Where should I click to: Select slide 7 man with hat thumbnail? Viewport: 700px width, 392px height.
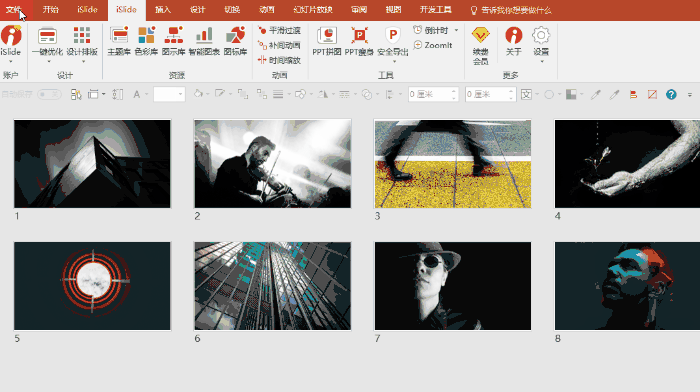(453, 286)
